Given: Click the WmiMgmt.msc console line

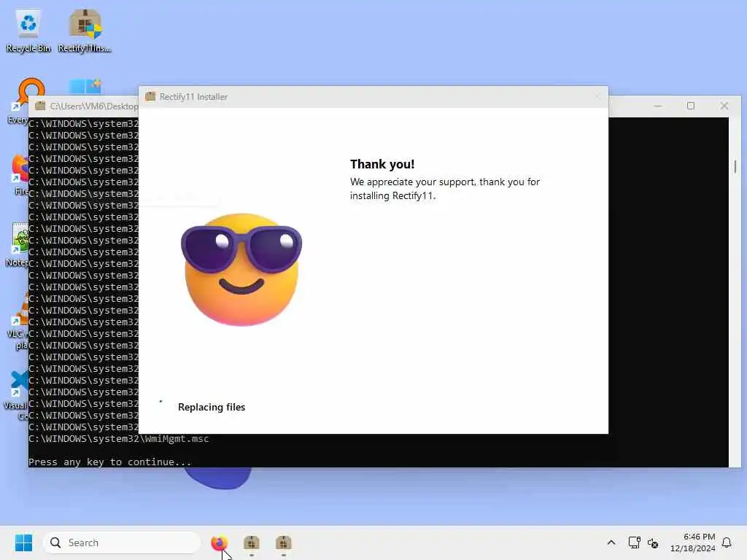Looking at the screenshot, I should [119, 438].
